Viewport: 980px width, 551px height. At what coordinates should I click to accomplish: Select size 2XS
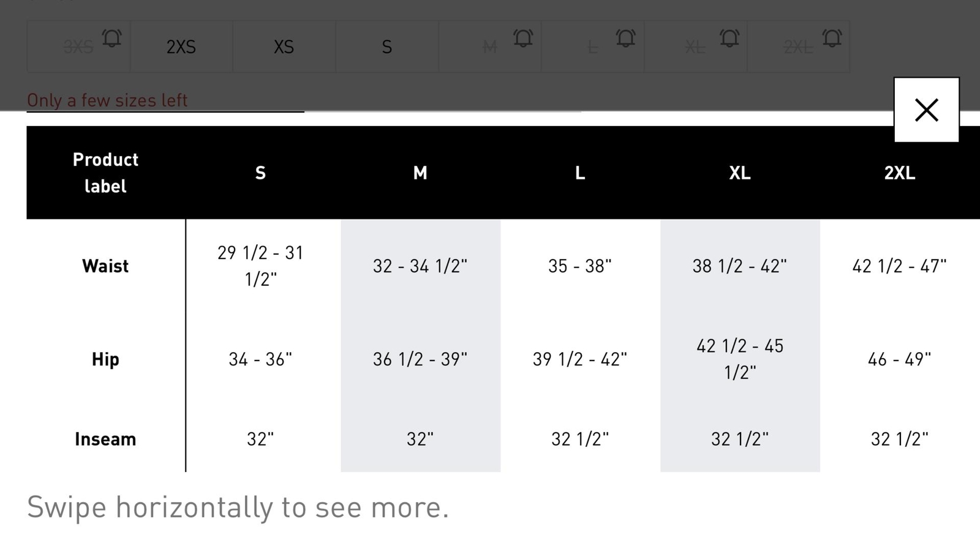coord(181,47)
